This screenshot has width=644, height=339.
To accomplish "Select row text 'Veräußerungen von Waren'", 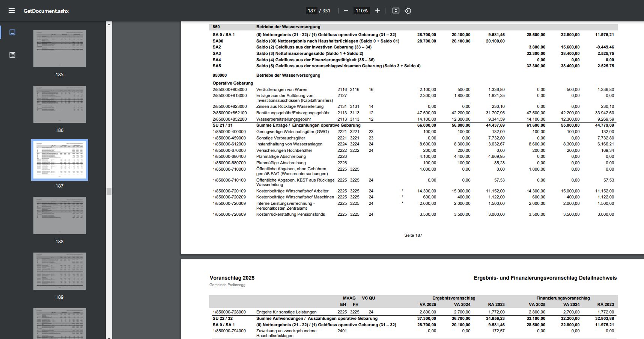I will click(x=281, y=89).
